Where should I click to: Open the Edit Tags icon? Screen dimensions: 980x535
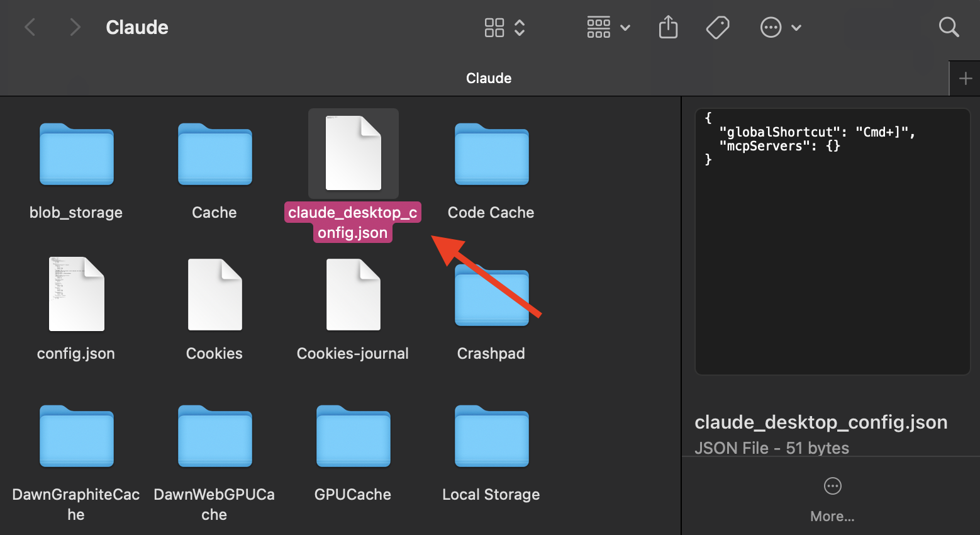(718, 27)
